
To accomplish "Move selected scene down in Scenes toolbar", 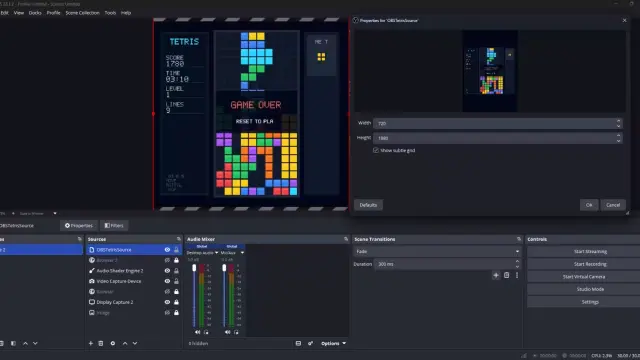I will [x=35, y=343].
